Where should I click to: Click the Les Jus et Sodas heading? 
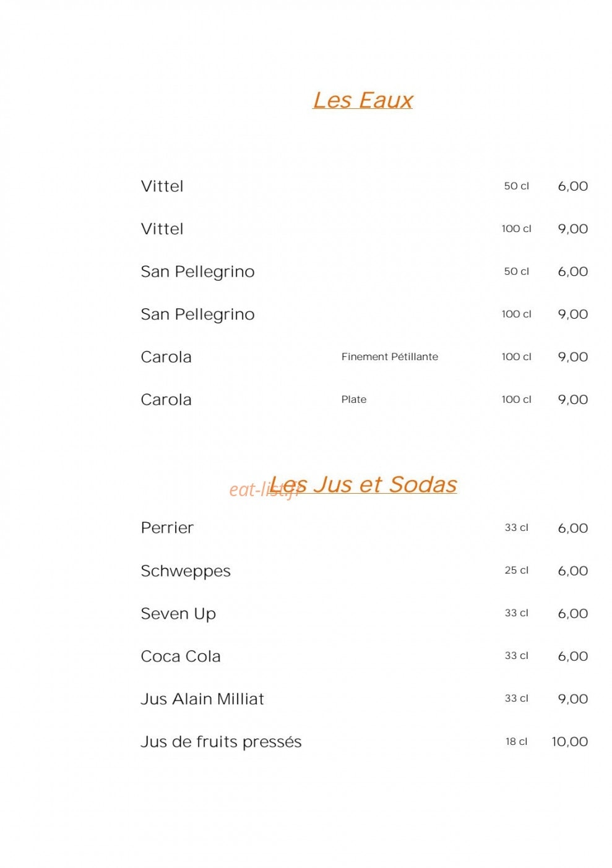tap(363, 484)
